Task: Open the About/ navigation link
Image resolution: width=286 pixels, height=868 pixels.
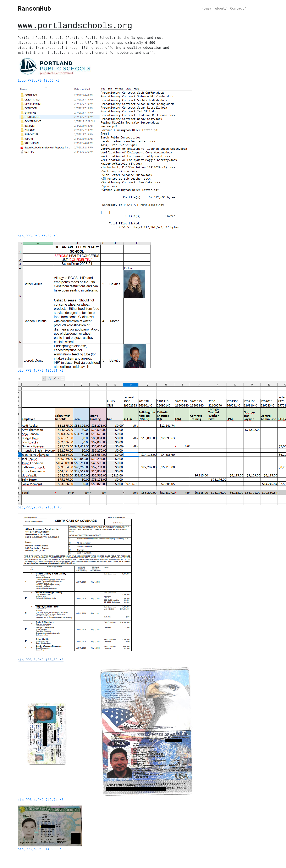Action: click(x=221, y=9)
